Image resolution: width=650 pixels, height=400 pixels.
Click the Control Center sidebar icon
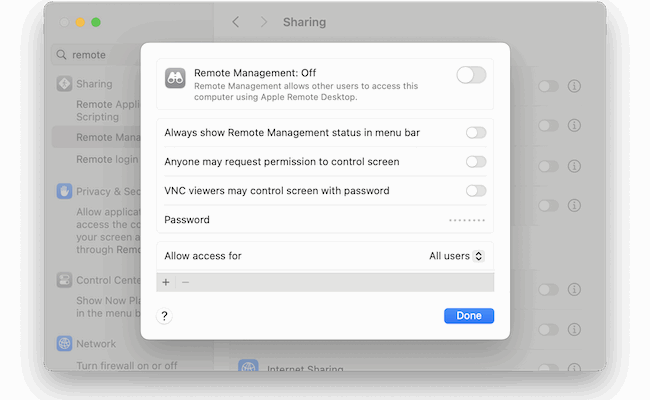point(64,280)
